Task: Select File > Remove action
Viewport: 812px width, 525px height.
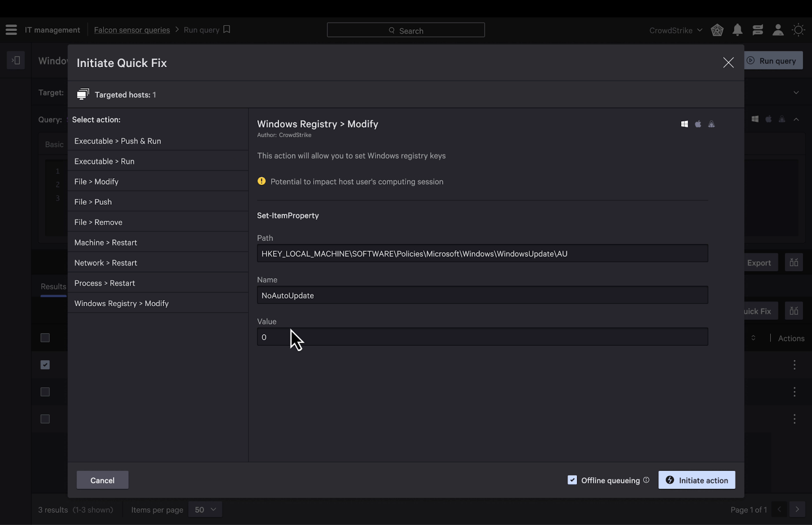Action: pyautogui.click(x=158, y=222)
